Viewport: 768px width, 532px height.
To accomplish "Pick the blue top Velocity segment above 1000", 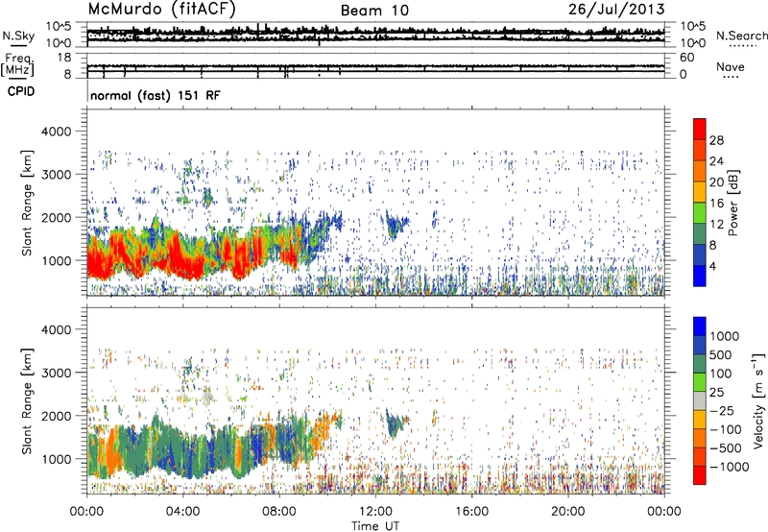I will coord(700,326).
